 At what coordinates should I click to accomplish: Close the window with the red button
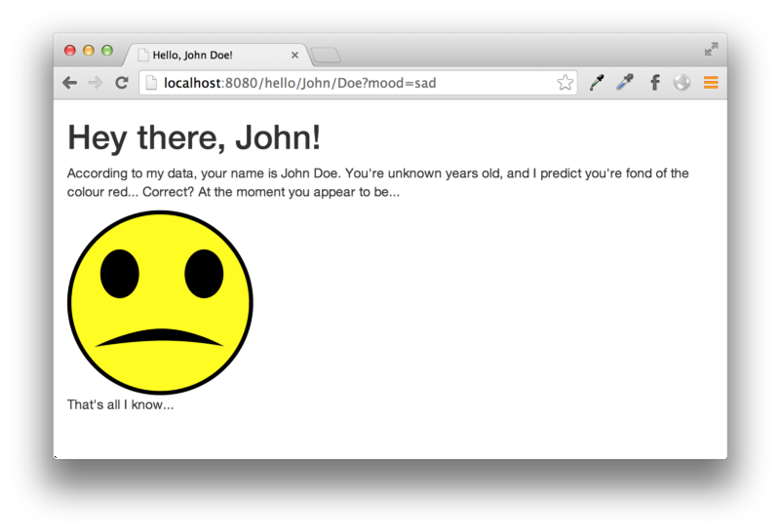(x=69, y=51)
